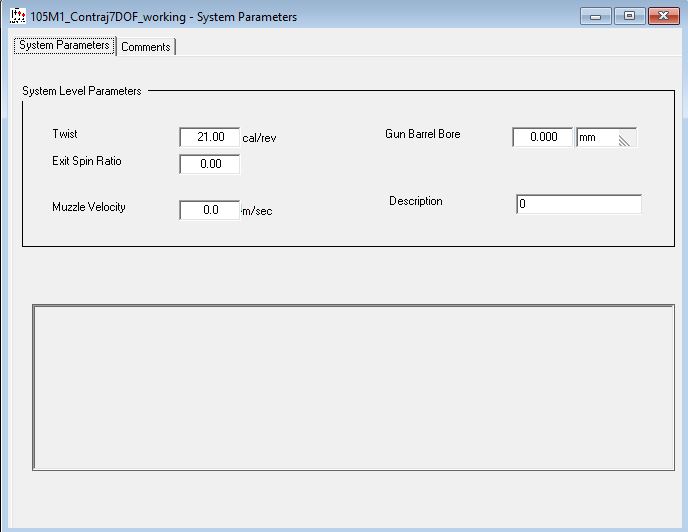
Task: Click the Twist value field
Action: (210, 137)
